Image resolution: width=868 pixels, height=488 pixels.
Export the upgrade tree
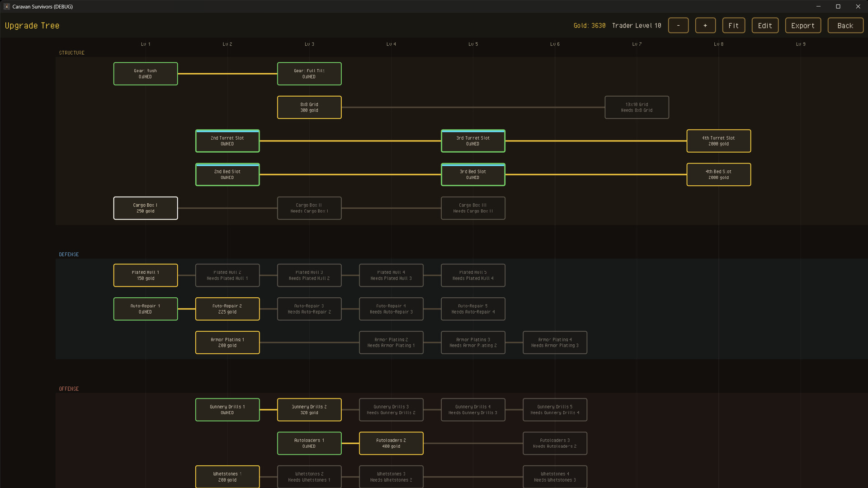803,25
